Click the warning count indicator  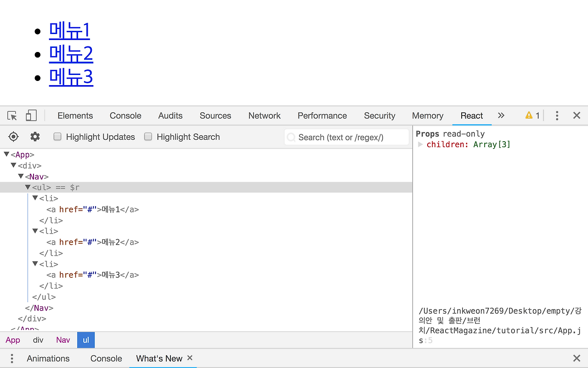tap(532, 115)
